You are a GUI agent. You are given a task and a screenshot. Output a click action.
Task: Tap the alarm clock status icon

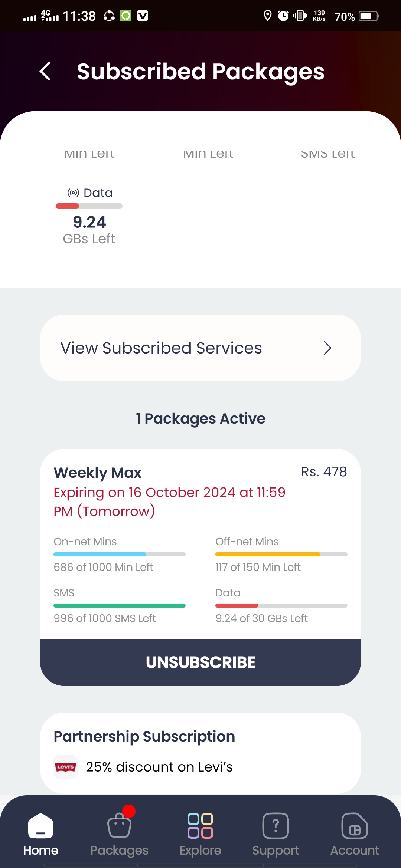tap(283, 16)
